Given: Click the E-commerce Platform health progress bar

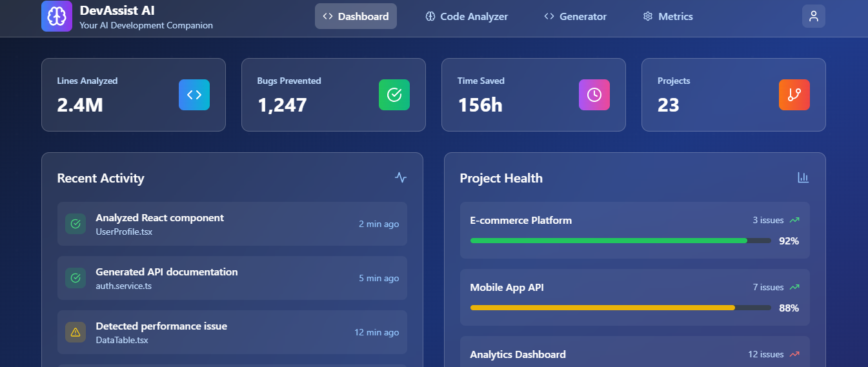Looking at the screenshot, I should (x=620, y=241).
